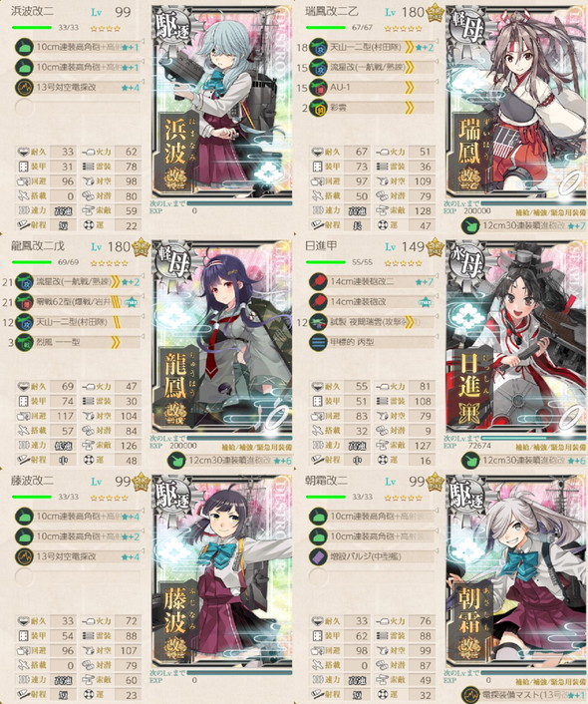
Task: Click 12cm30連装噴進砲改二 reinforcement slot on 龍鳳改二戊
Action: 229,461
